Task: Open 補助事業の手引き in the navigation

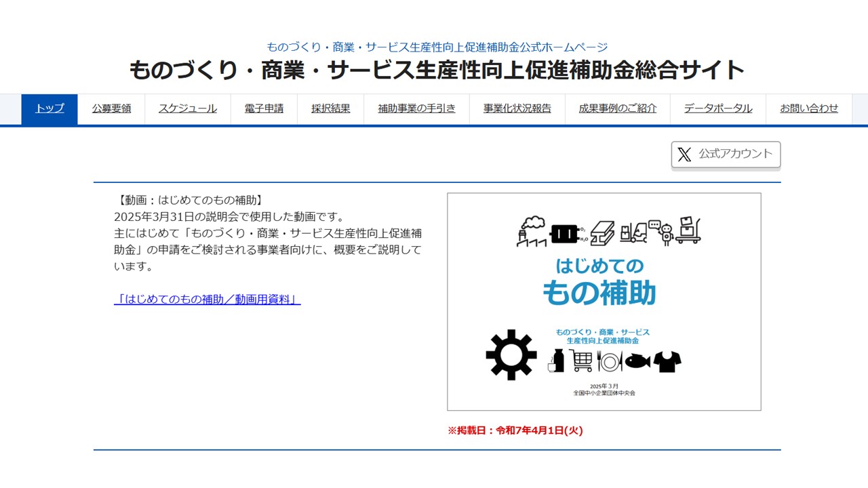Action: (x=416, y=108)
